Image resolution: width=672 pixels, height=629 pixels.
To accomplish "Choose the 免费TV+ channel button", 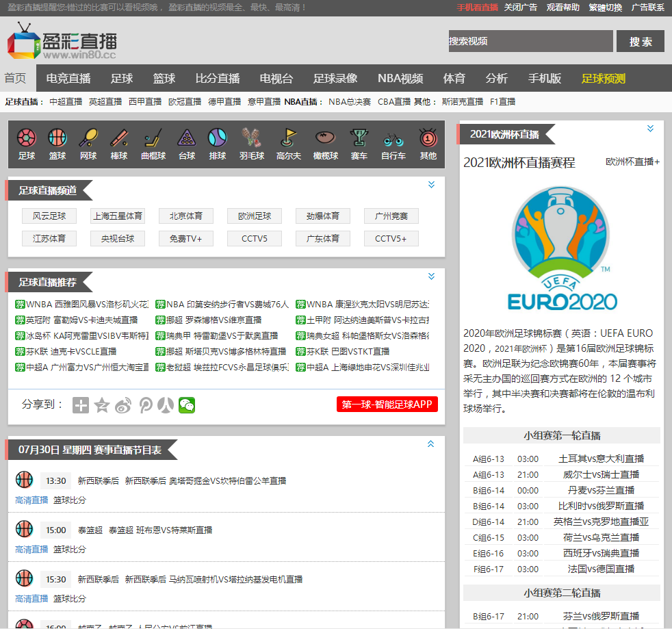I will [185, 239].
